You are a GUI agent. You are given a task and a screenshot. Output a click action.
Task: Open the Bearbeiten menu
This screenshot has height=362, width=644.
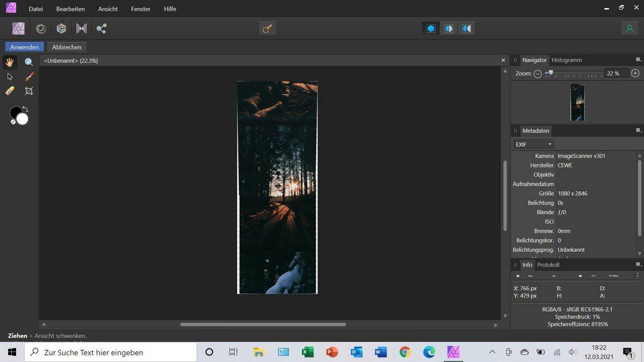click(x=70, y=9)
